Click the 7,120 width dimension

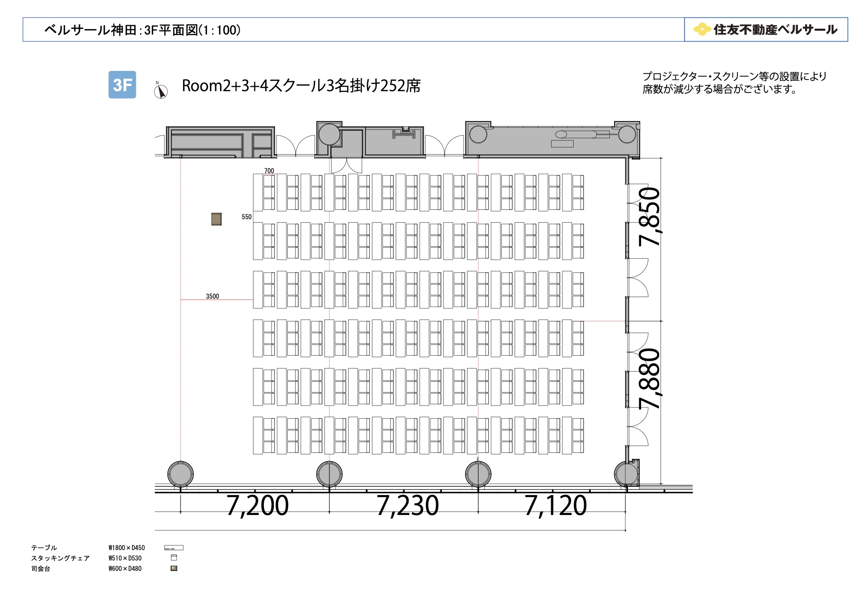point(556,506)
